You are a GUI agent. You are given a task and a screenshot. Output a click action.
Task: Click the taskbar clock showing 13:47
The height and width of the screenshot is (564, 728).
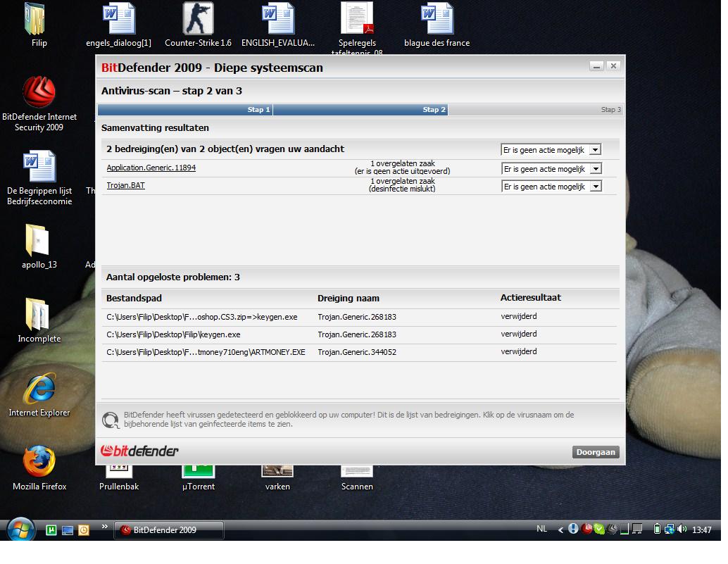pos(701,529)
